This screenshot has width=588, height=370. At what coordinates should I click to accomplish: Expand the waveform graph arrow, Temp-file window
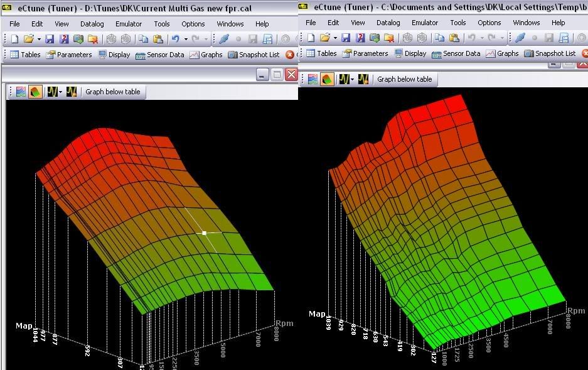[x=352, y=80]
